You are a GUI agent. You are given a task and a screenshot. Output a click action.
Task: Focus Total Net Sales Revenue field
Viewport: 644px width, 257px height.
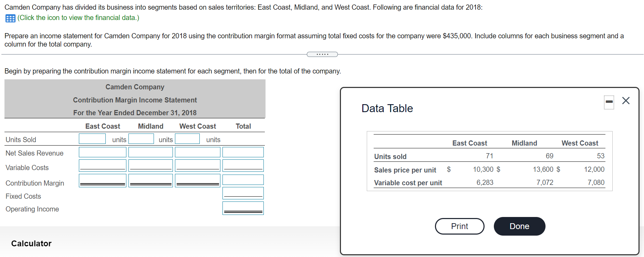coord(243,152)
